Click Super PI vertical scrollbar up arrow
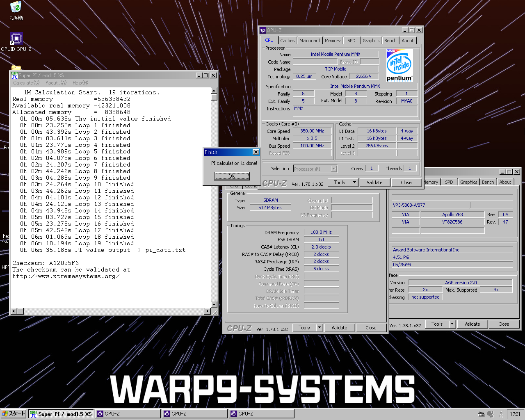This screenshot has width=525, height=420. (214, 91)
